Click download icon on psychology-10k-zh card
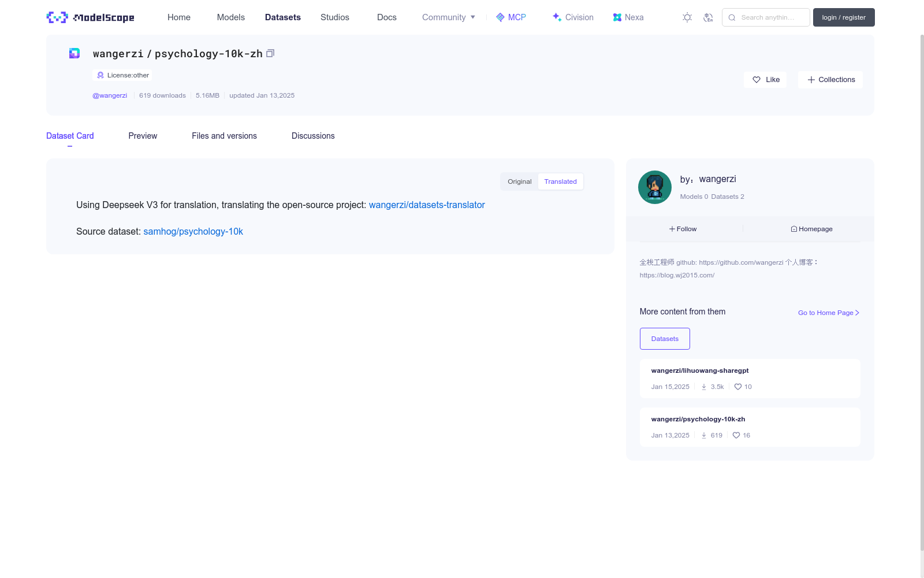Image resolution: width=924 pixels, height=578 pixels. 704,435
